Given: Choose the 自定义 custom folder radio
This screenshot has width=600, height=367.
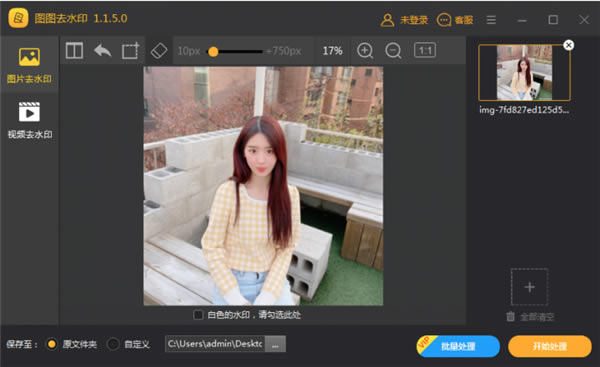Looking at the screenshot, I should [x=113, y=344].
